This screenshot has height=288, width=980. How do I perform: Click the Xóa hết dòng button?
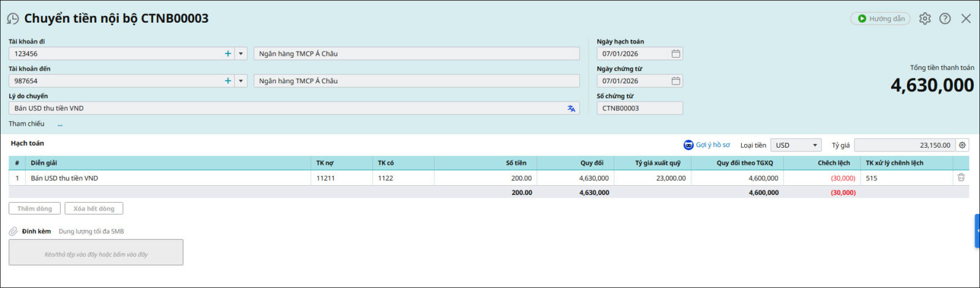pos(94,209)
